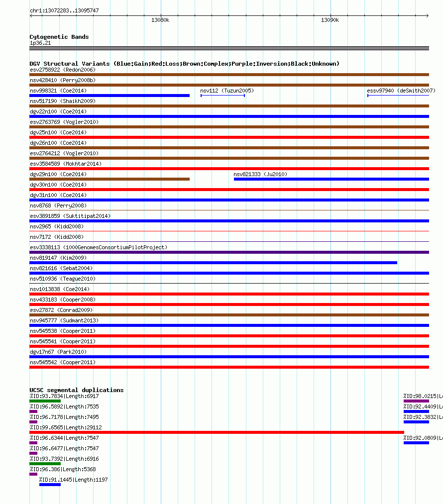
Task: Open nsv545538 (Cooper2011) variant
Action: (63, 331)
